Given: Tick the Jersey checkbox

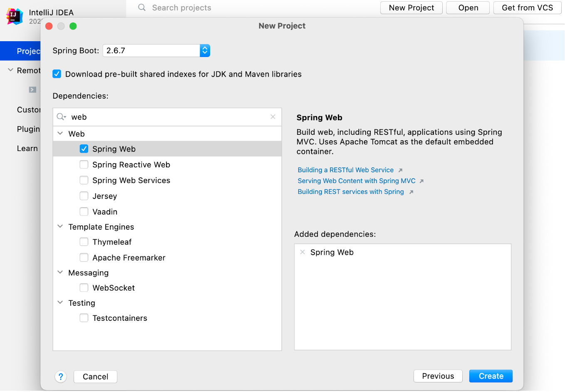Looking at the screenshot, I should point(84,196).
